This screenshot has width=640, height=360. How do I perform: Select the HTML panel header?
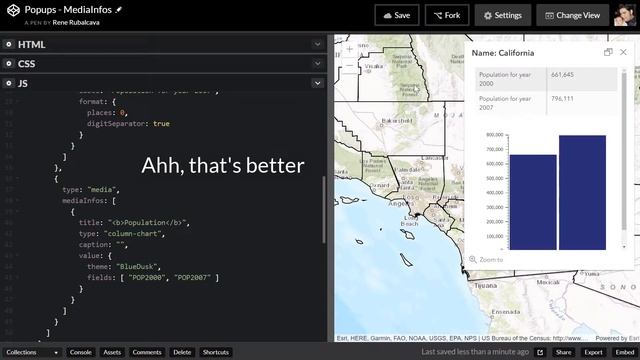(163, 44)
